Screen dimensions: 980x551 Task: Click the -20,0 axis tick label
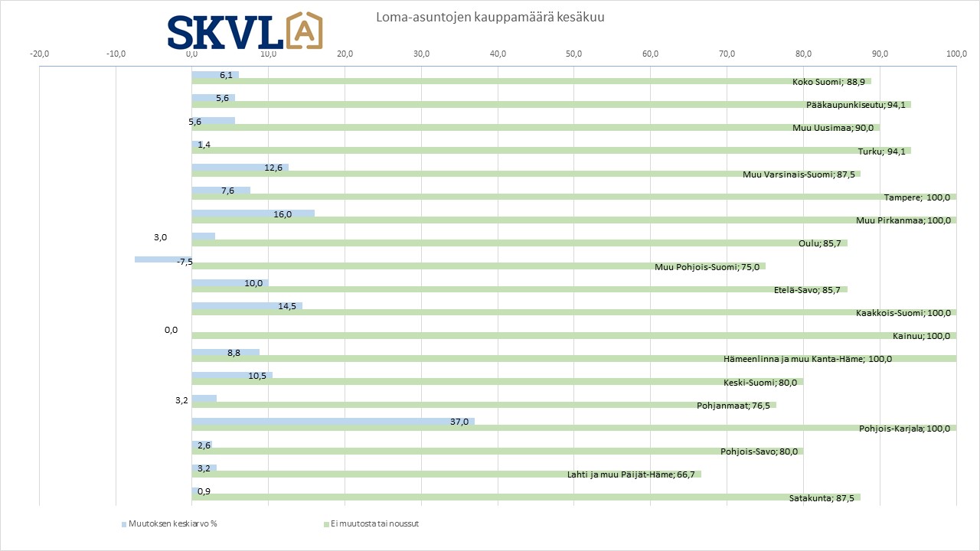click(x=38, y=54)
